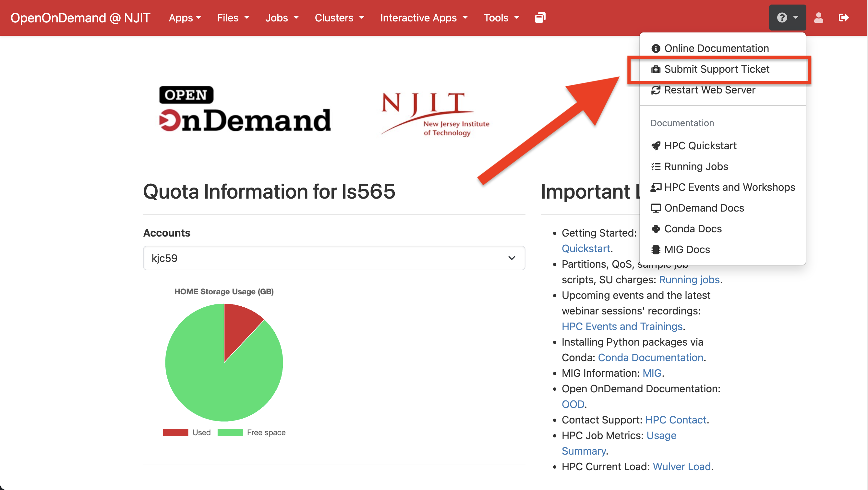Click the Restart Web Server refresh icon
Viewport: 868px width, 490px height.
click(x=656, y=90)
